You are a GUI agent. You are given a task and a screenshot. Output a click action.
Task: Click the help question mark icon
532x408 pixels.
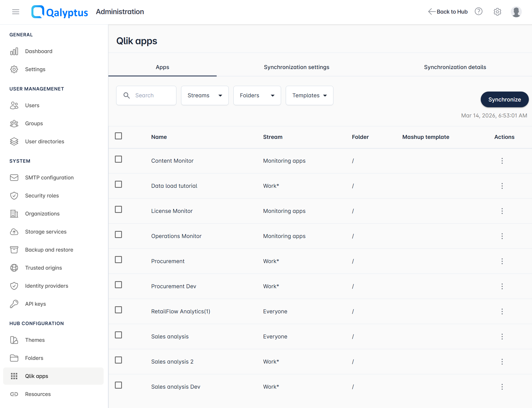point(478,12)
